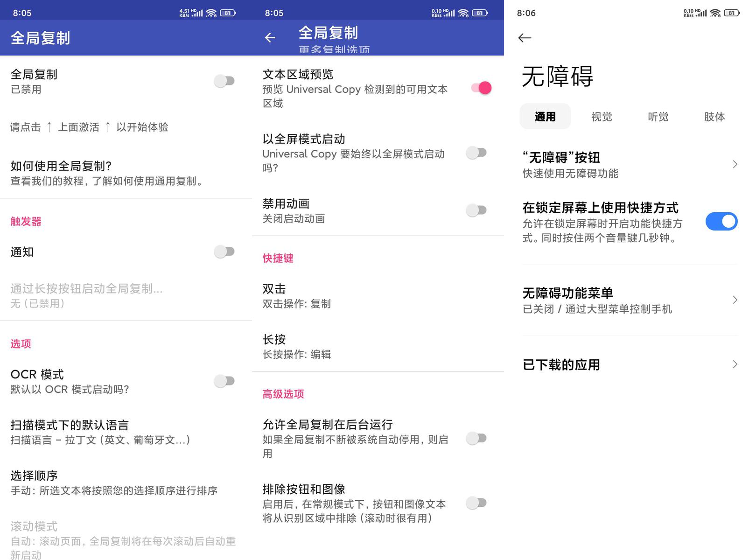Screen dimensions: 756x560
Task: Open 扫描模式下的默认语言 setting
Action: tap(126, 432)
